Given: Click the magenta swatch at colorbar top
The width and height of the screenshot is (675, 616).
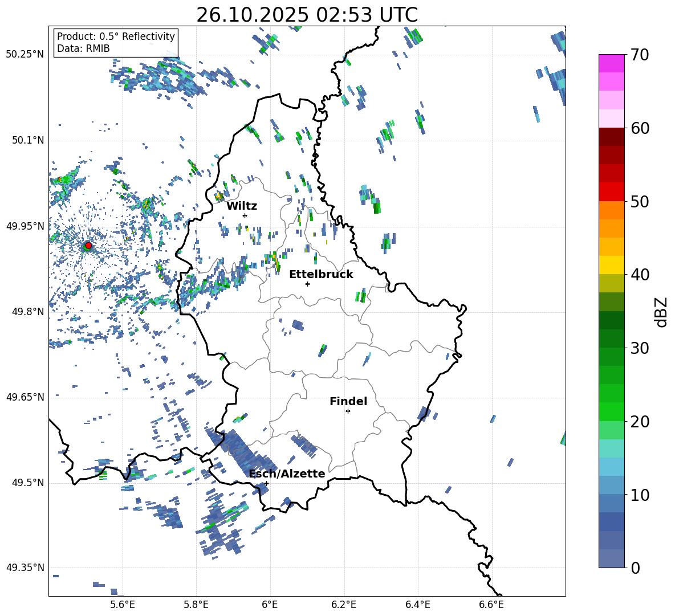Looking at the screenshot, I should pos(612,63).
